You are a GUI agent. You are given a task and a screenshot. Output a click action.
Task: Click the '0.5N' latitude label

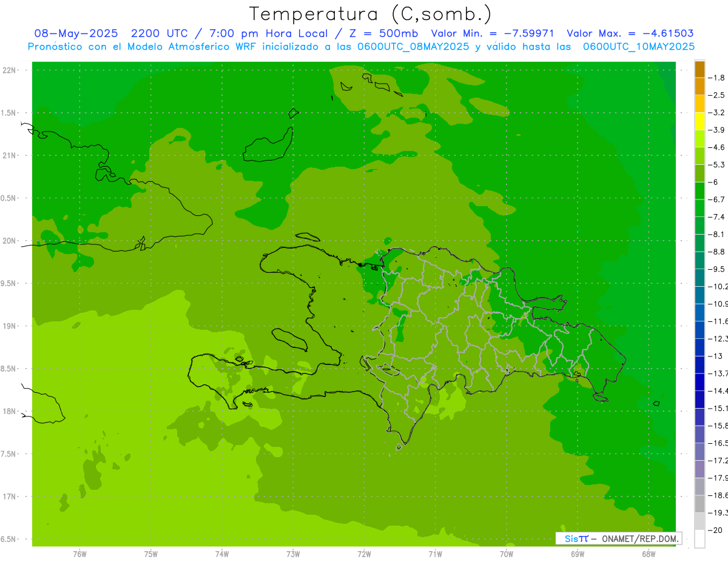tap(9, 198)
